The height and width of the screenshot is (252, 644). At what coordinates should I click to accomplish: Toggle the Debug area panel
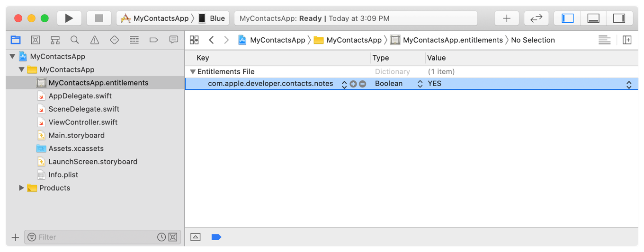click(x=593, y=18)
